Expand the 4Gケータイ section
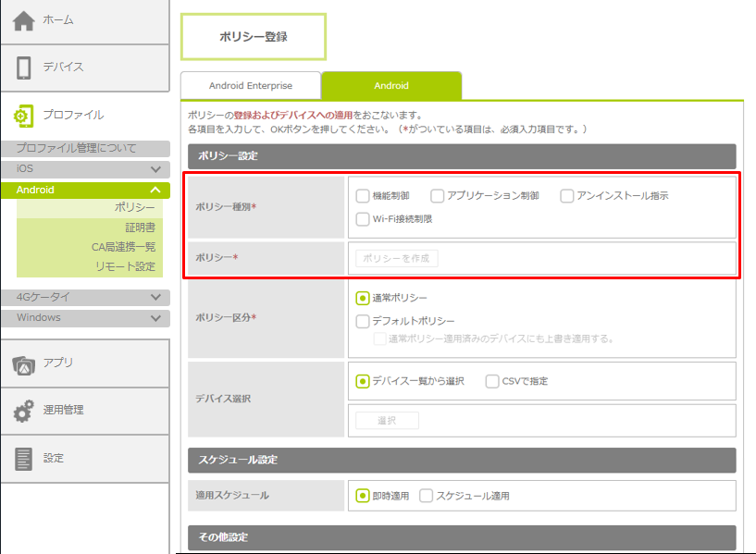The image size is (756, 554). 155,298
